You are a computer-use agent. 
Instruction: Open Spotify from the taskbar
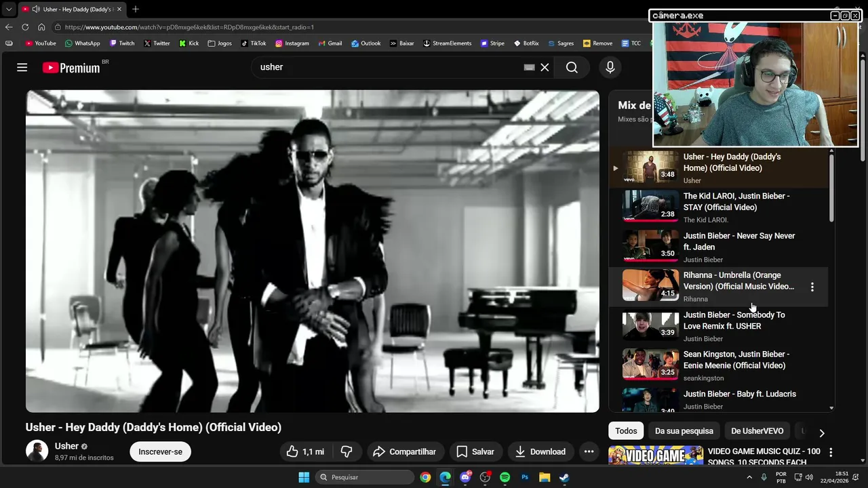click(x=505, y=477)
